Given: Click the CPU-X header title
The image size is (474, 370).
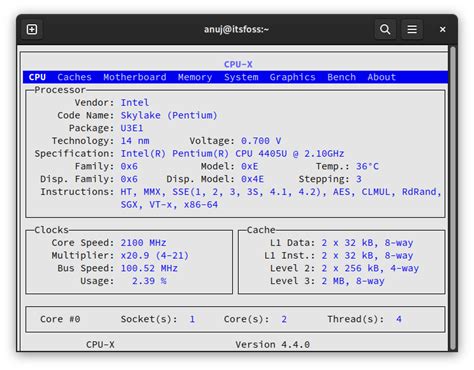Looking at the screenshot, I should [x=238, y=64].
